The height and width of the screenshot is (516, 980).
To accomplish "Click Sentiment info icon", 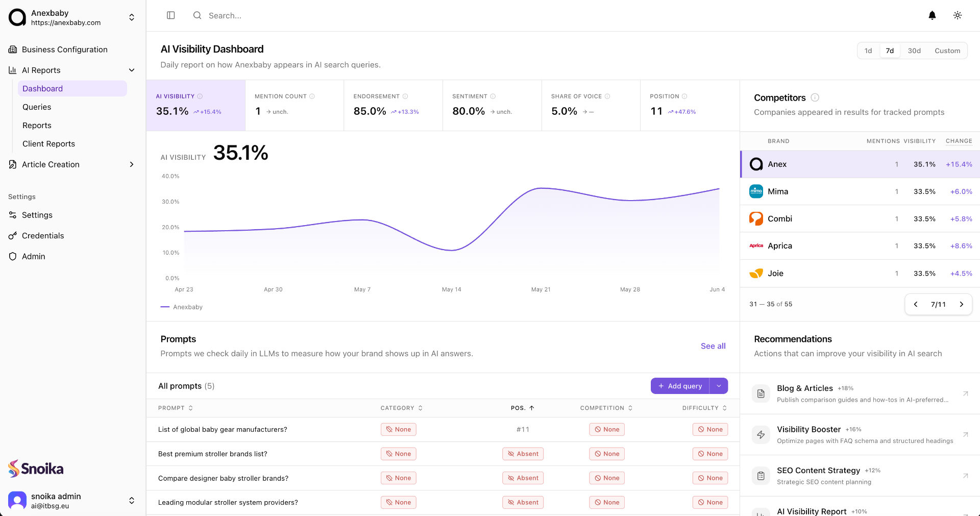I will 493,96.
